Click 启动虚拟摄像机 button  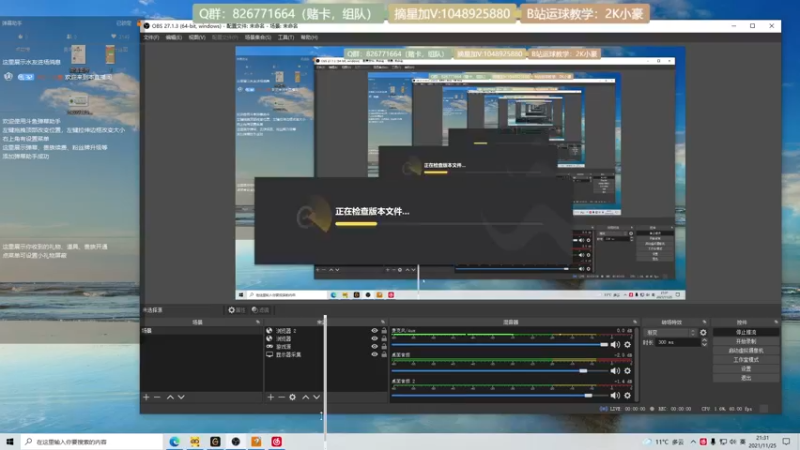(x=746, y=351)
